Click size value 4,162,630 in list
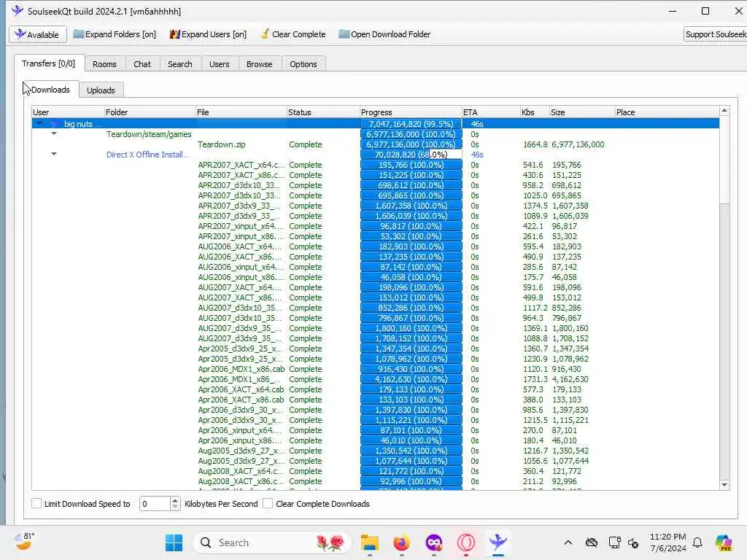The height and width of the screenshot is (560, 747). pyautogui.click(x=570, y=379)
